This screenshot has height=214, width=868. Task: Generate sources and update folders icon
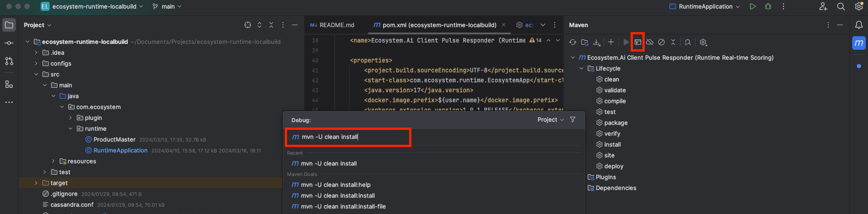pyautogui.click(x=585, y=42)
